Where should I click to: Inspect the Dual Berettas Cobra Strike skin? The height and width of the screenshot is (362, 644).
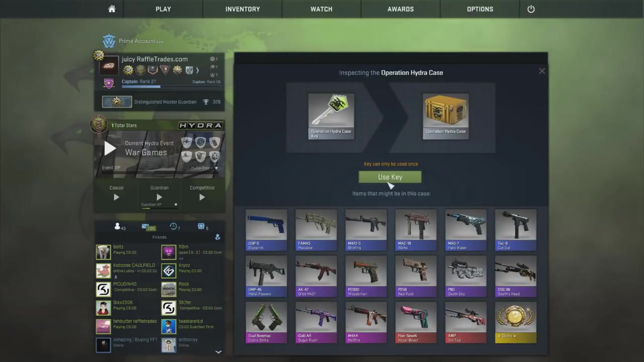coord(266,322)
